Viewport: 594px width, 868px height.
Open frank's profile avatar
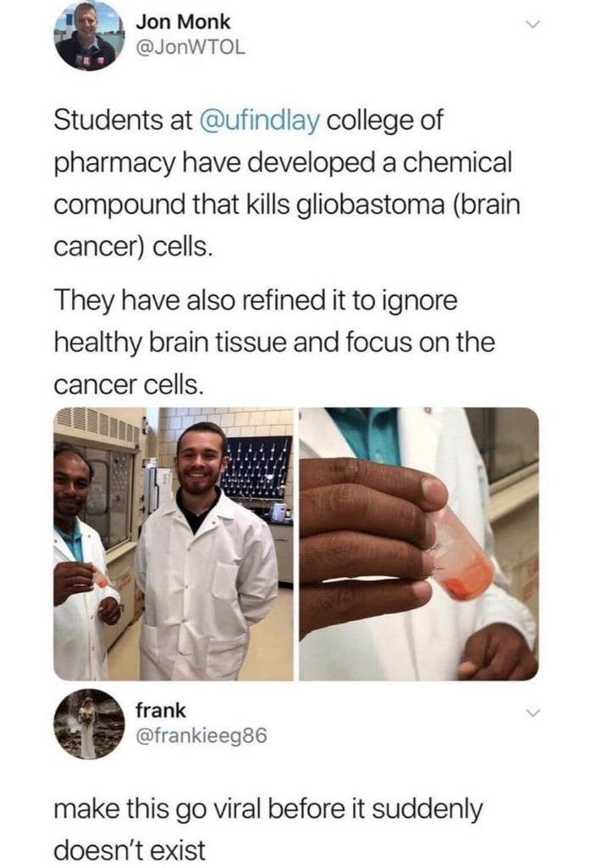pyautogui.click(x=88, y=724)
